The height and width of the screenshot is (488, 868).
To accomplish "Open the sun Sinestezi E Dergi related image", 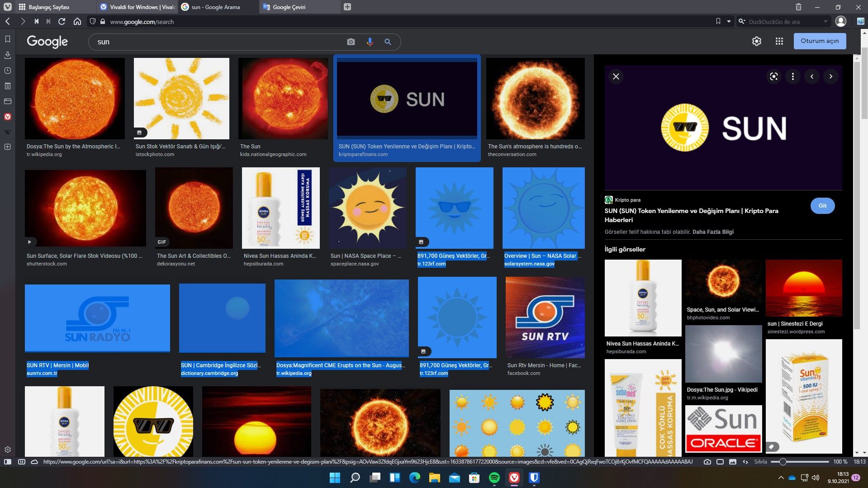I will click(x=804, y=288).
